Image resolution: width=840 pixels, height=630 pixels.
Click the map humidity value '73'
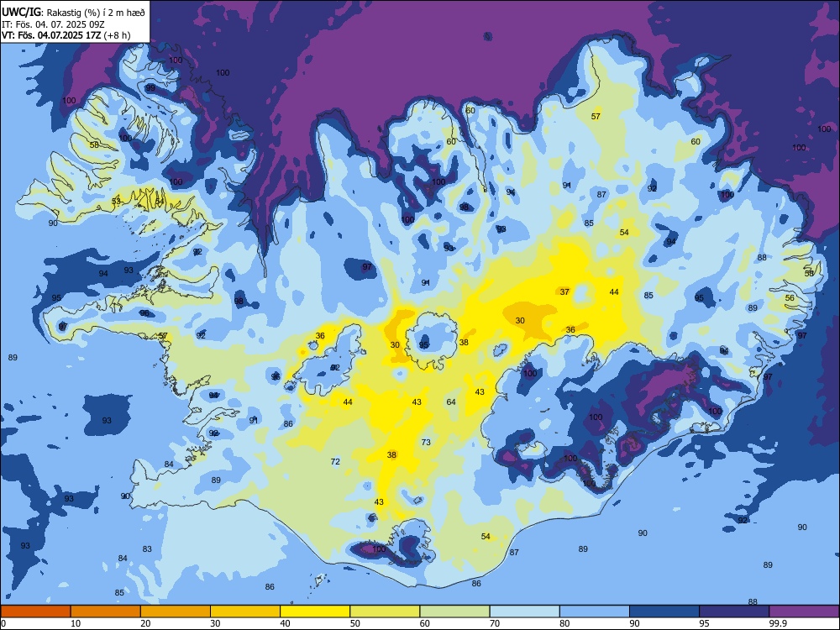[x=426, y=442]
